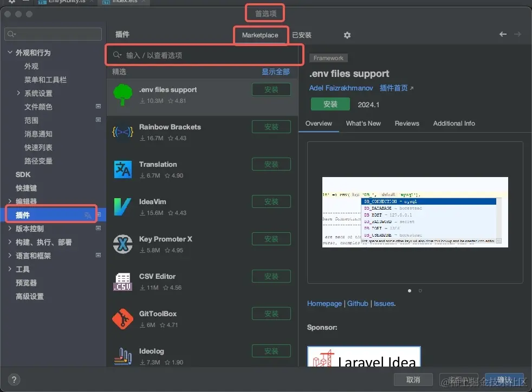Install .env files support from the list
532x392 pixels.
tap(271, 89)
